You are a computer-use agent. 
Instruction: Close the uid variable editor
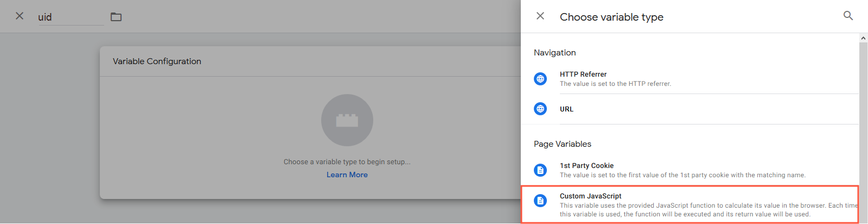[20, 16]
